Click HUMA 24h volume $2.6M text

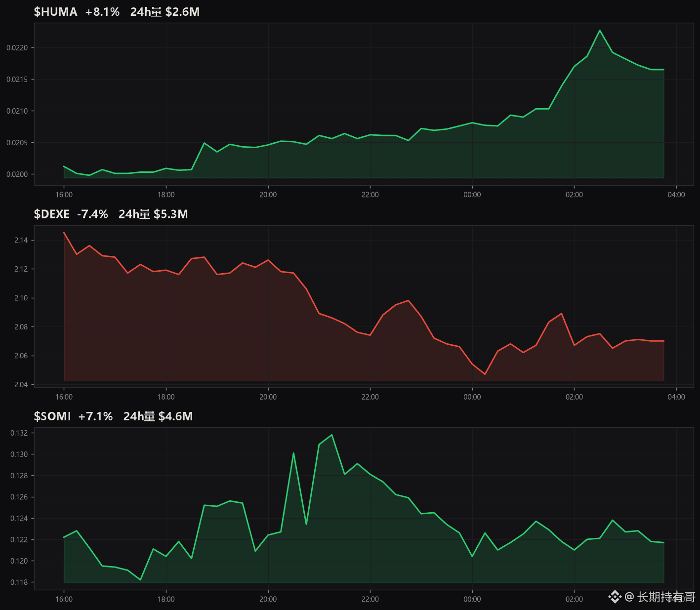tap(165, 12)
